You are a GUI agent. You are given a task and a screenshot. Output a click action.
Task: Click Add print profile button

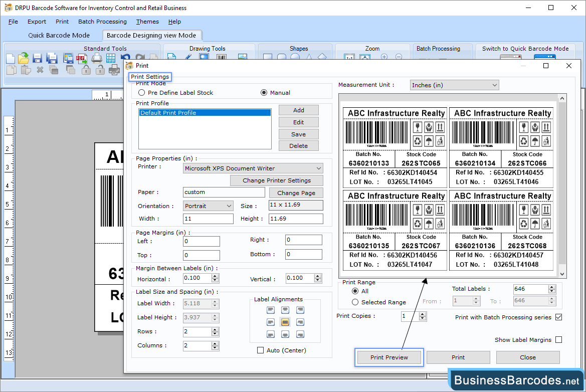click(299, 110)
